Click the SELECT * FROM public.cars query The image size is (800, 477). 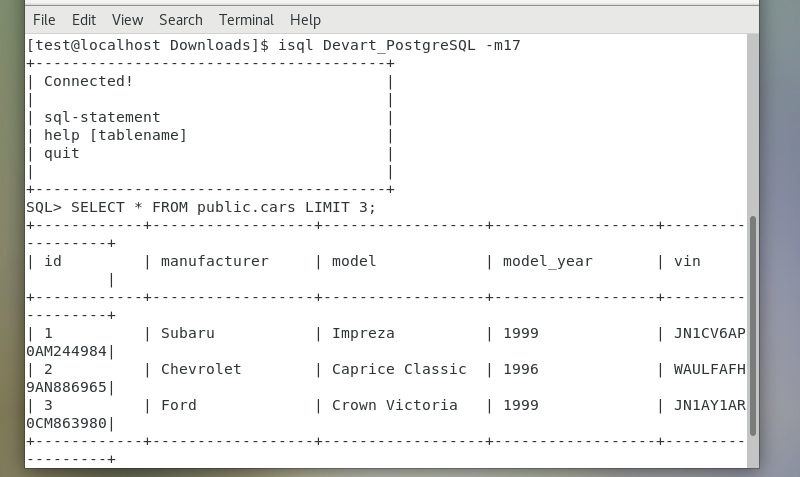click(x=223, y=207)
